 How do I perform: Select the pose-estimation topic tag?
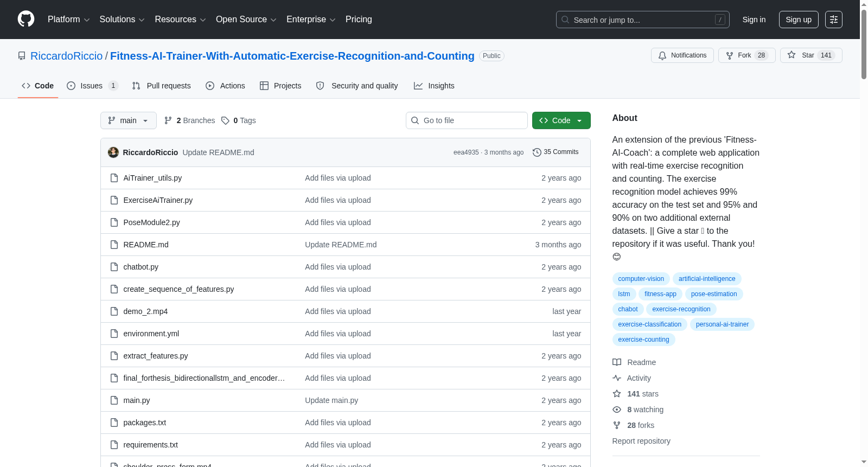click(x=714, y=294)
